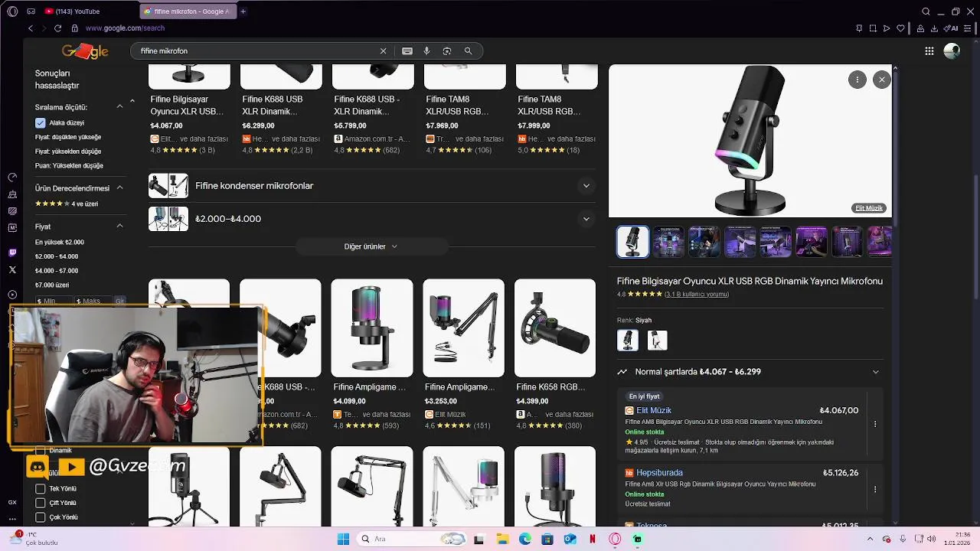The height and width of the screenshot is (551, 980).
Task: Check the Çok Yönlü filter
Action: coord(41,517)
